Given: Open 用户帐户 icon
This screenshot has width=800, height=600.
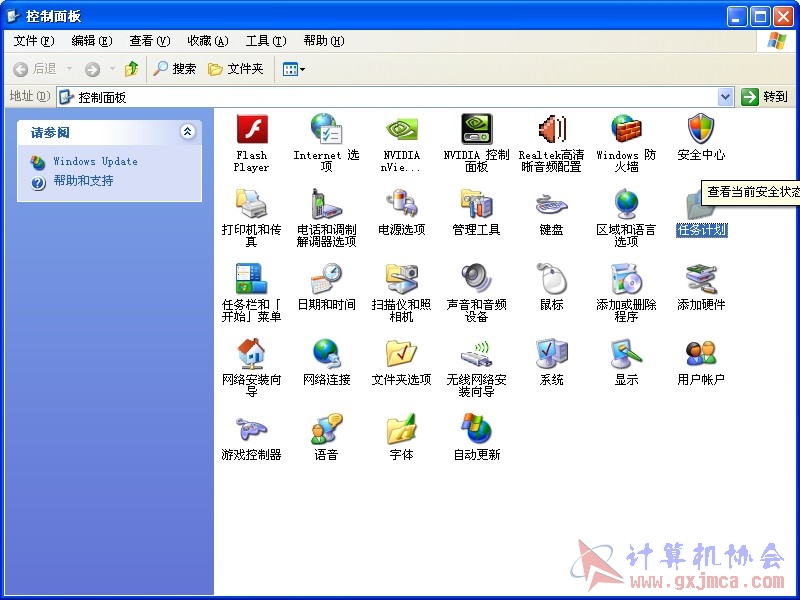Looking at the screenshot, I should pyautogui.click(x=701, y=354).
